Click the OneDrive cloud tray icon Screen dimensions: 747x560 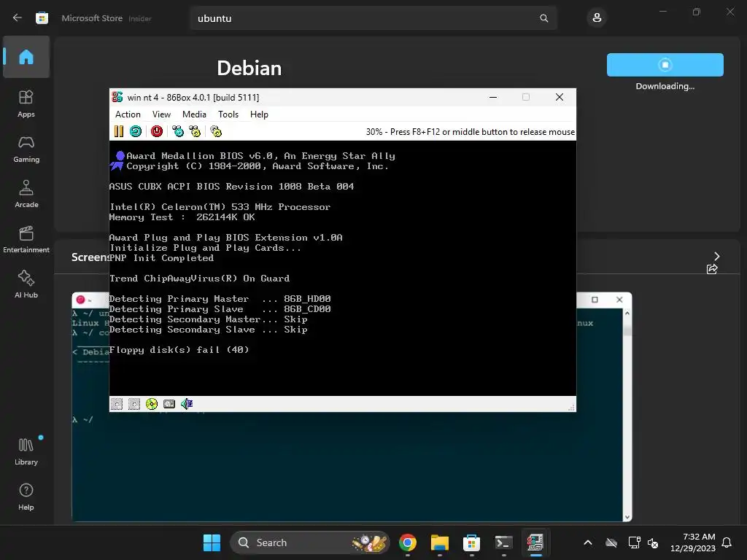tap(611, 542)
